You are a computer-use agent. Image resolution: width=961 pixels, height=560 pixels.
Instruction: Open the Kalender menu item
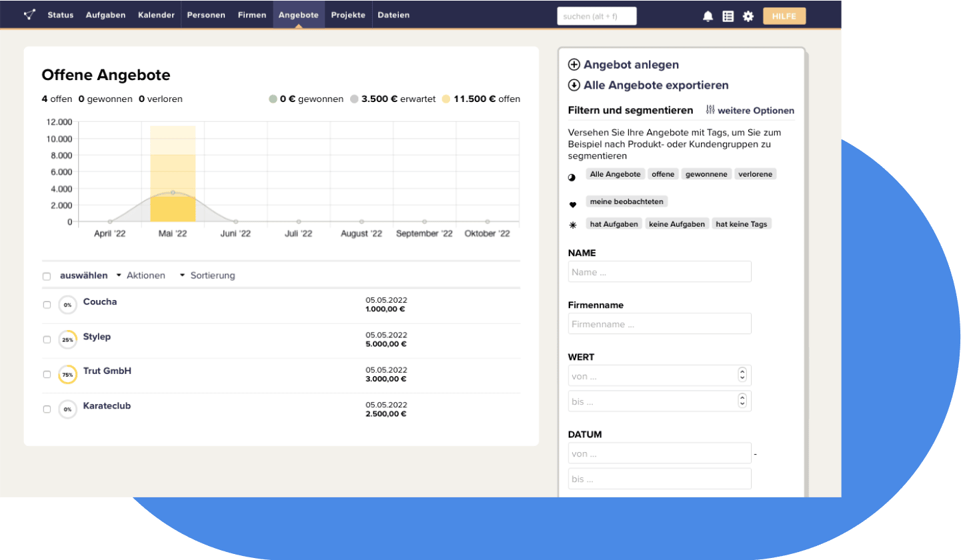pos(156,15)
